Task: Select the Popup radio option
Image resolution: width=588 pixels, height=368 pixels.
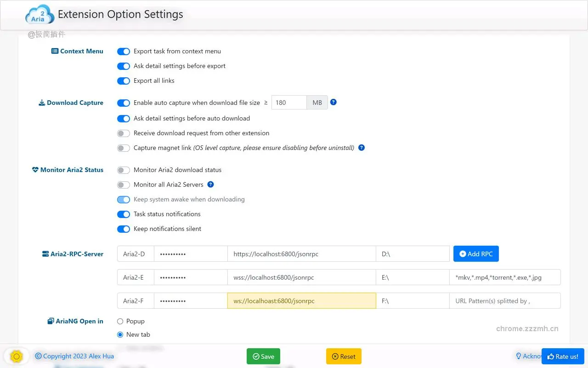Action: (120, 321)
